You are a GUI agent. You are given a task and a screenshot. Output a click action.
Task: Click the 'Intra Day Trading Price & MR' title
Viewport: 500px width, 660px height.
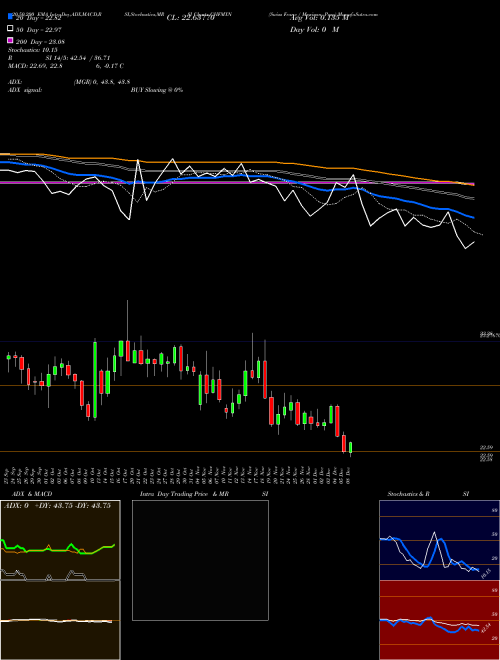click(184, 494)
